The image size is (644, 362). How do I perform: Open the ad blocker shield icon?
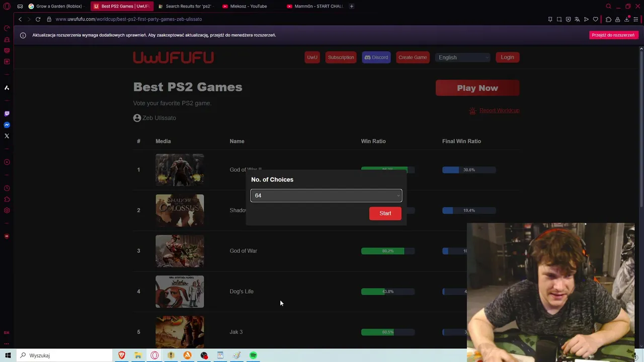[x=568, y=19]
